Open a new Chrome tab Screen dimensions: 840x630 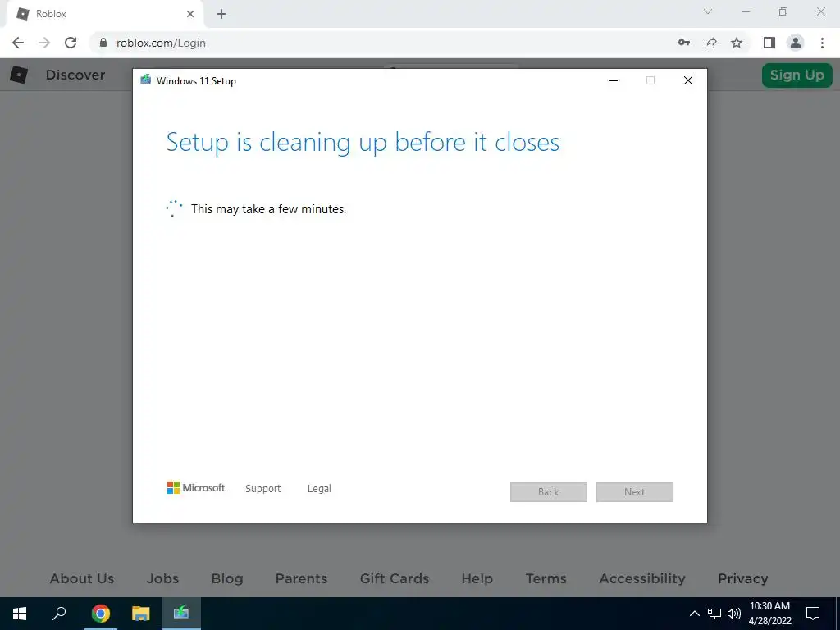point(221,14)
